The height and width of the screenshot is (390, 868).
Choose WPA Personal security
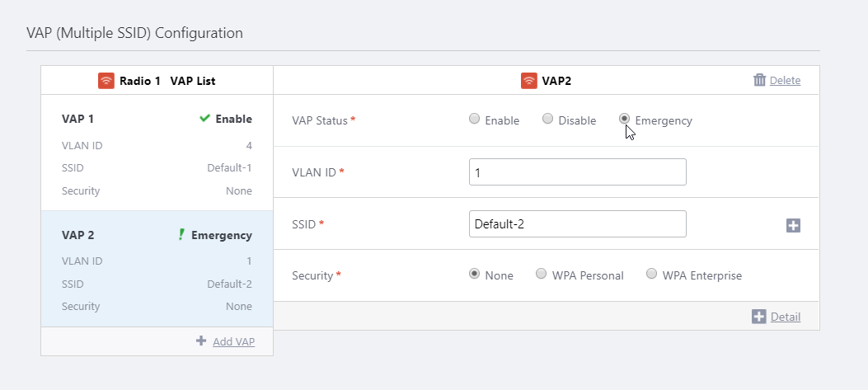tap(541, 274)
